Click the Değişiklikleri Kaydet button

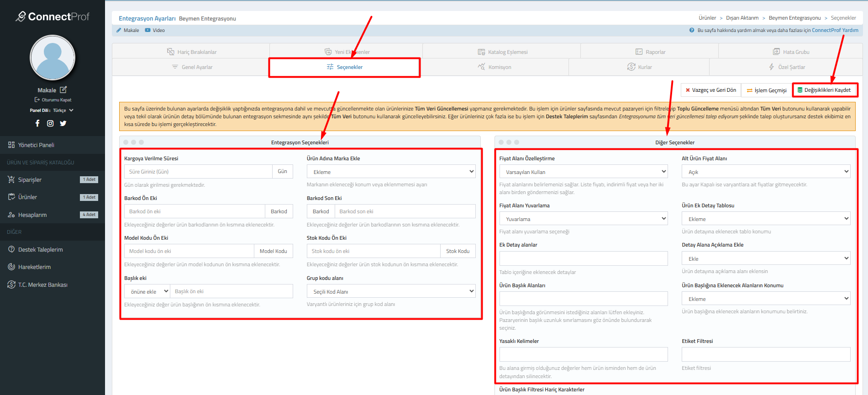click(x=825, y=90)
